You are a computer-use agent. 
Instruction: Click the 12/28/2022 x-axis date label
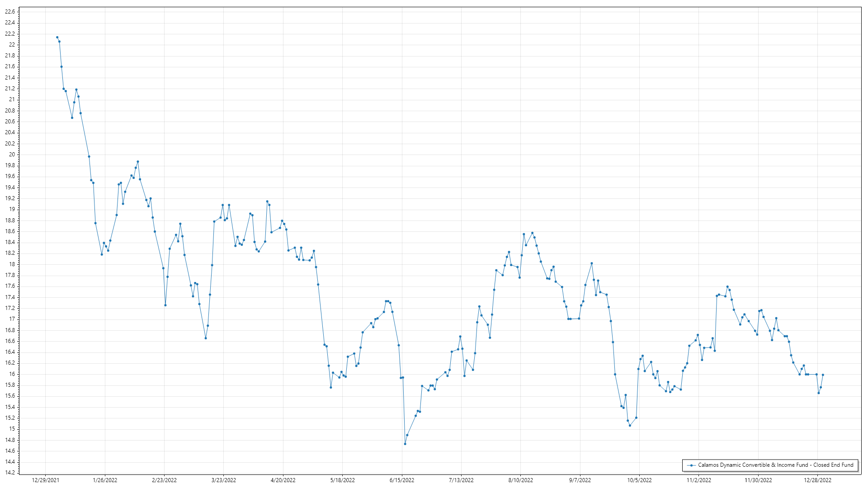pyautogui.click(x=817, y=480)
